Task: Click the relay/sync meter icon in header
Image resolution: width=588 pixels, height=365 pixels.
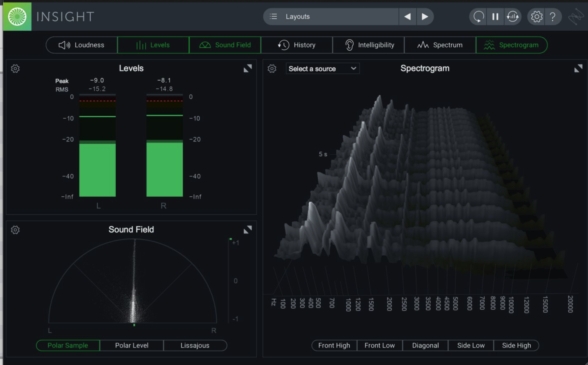Action: click(x=513, y=16)
